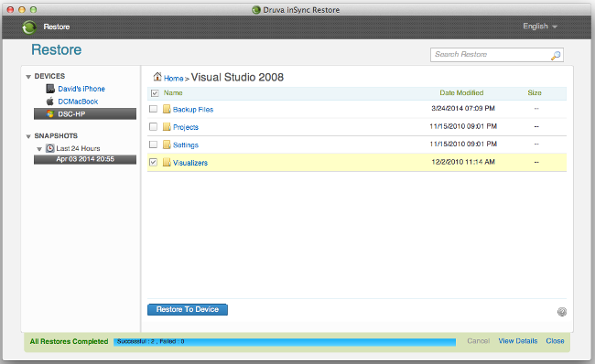This screenshot has height=364, width=595.
Task: Uncheck the Visualizers checkbox
Action: 153,162
